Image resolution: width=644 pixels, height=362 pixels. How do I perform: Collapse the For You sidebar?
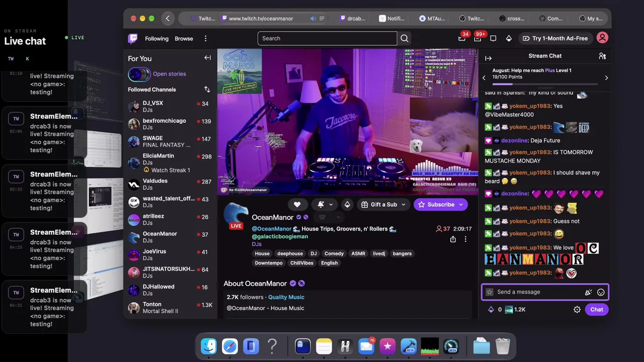[x=207, y=58]
